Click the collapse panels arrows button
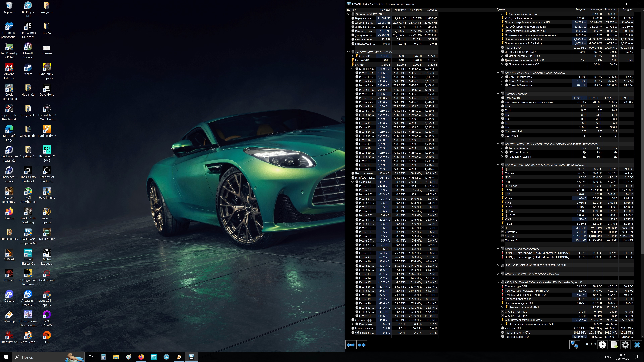644x362 pixels. coord(362,345)
